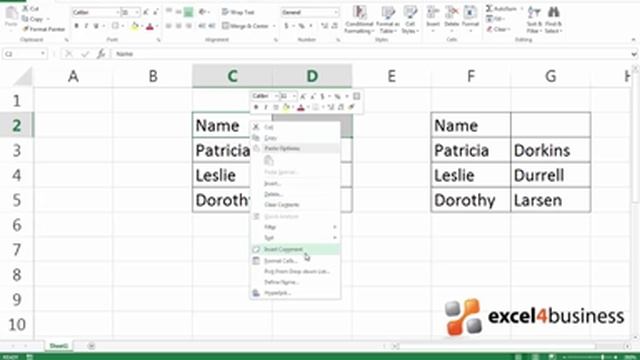Toggle Underline in the ribbon Font group

pyautogui.click(x=96, y=26)
